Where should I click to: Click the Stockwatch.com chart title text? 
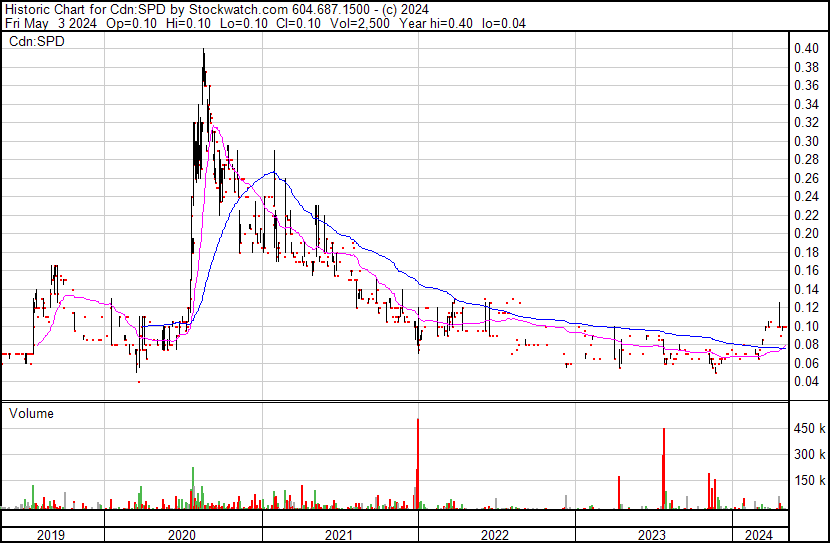(239, 10)
